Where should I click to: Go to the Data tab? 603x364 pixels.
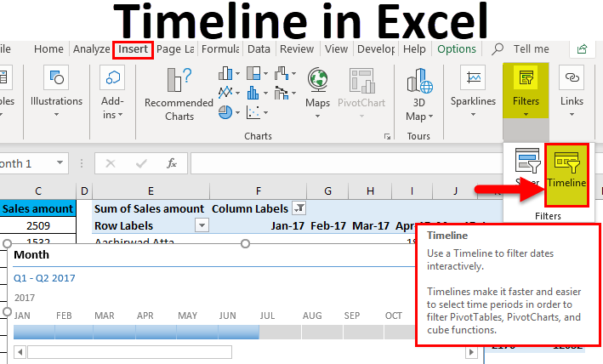click(259, 49)
